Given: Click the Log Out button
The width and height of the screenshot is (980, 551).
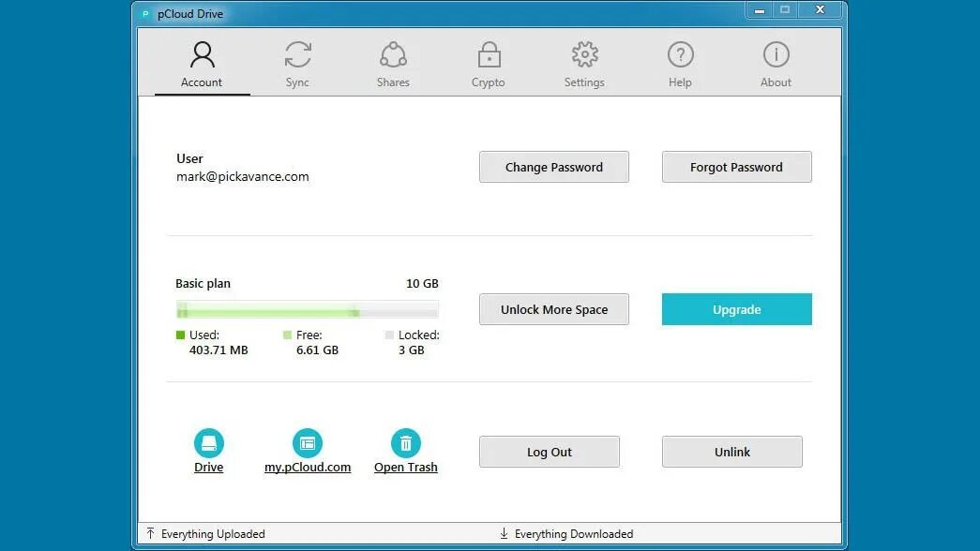Looking at the screenshot, I should point(550,452).
